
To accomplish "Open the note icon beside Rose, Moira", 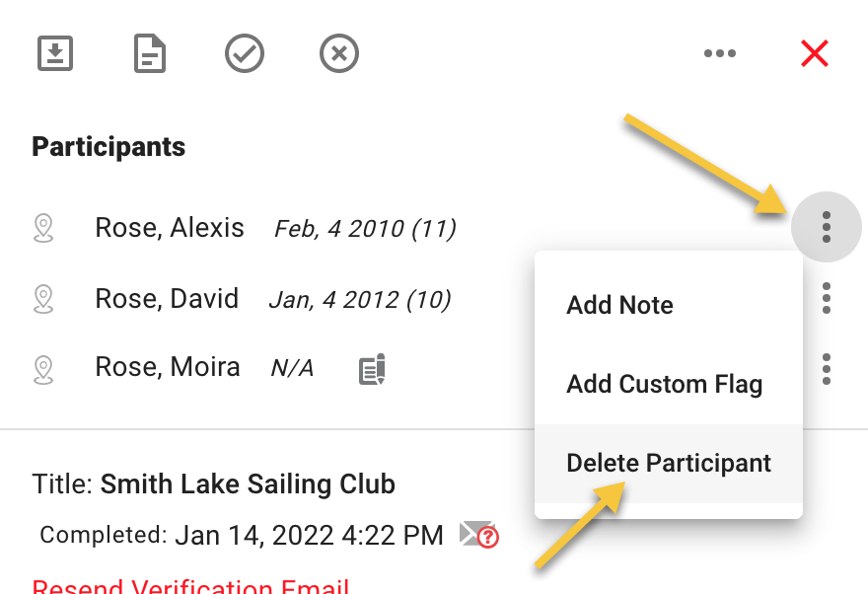I will (x=372, y=369).
